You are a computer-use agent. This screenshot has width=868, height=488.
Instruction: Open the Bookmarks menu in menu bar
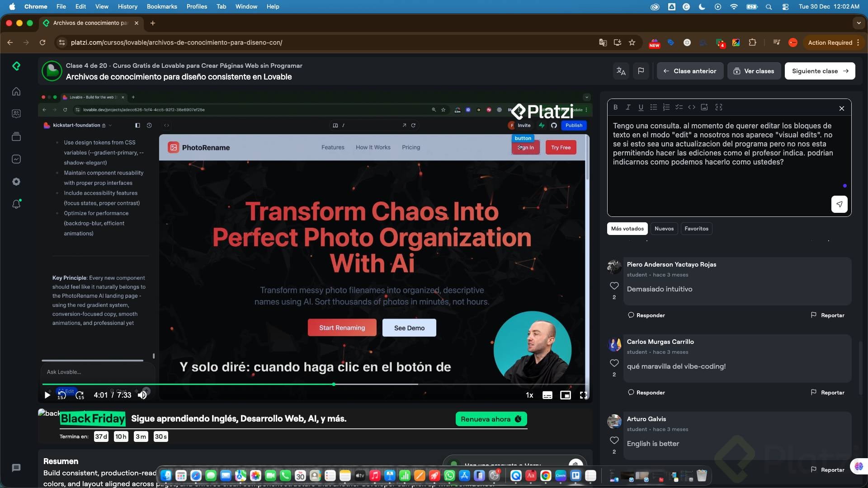(161, 6)
